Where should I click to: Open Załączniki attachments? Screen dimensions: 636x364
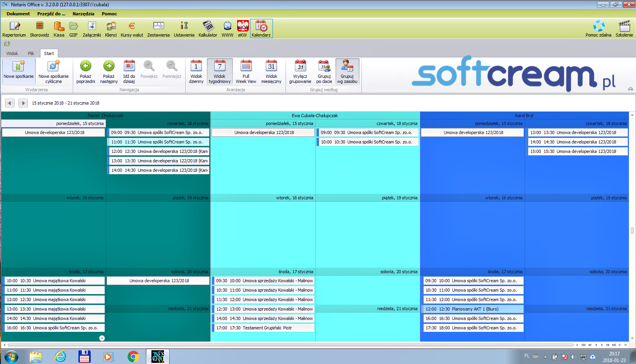[x=92, y=29]
